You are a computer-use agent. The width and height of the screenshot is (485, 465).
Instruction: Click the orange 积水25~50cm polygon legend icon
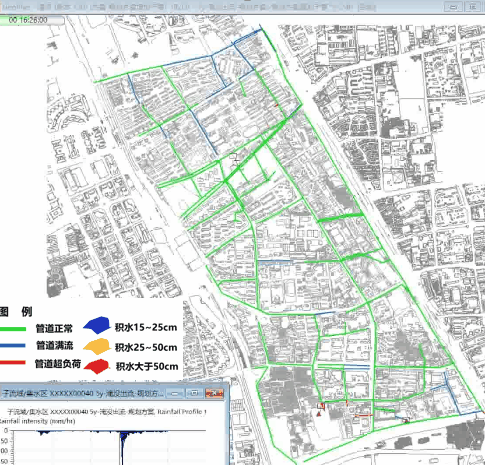(x=97, y=346)
